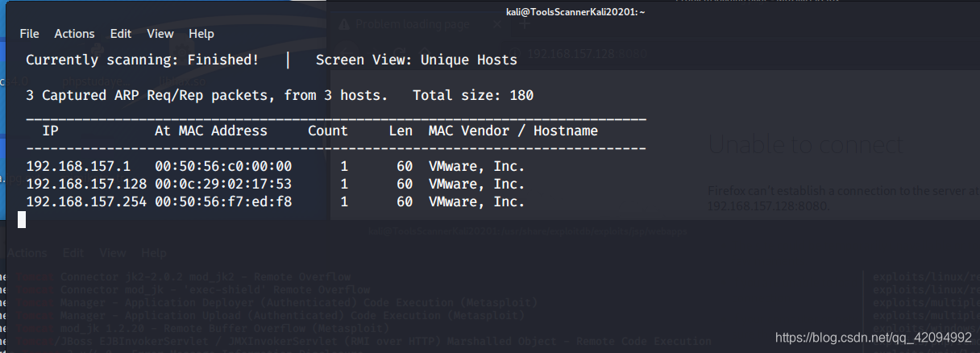
Task: Click the 'MAC Vendor / Hostname' column header
Action: pos(513,131)
